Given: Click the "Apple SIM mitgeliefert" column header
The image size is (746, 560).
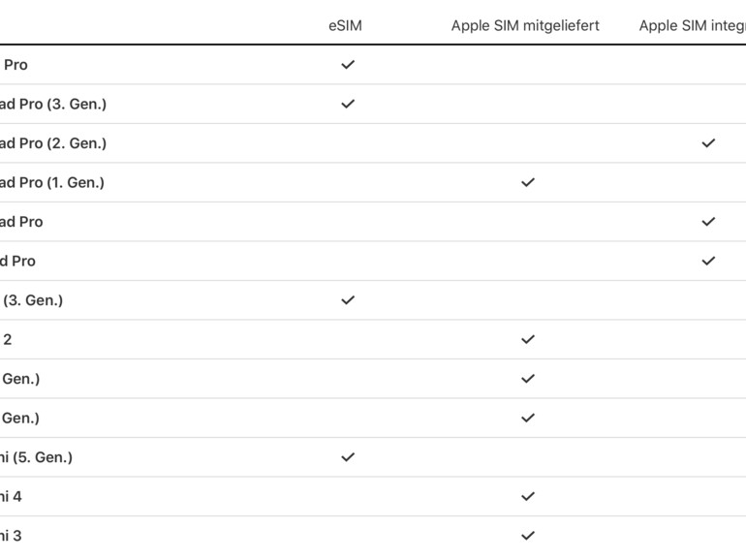Looking at the screenshot, I should tap(525, 26).
